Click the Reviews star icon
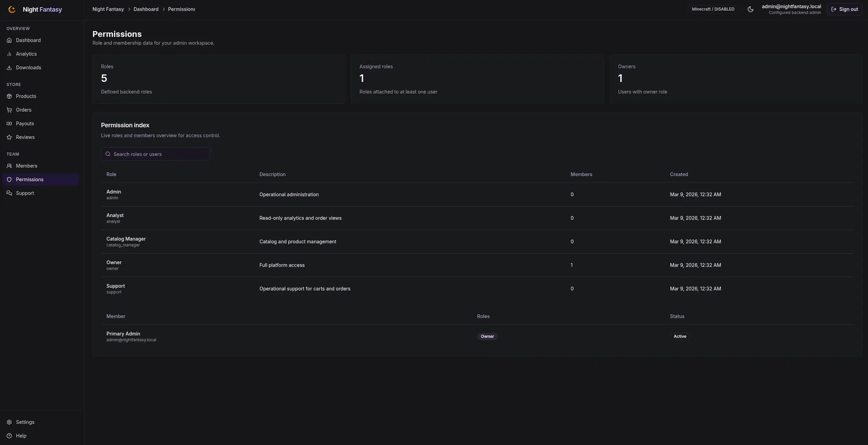 pyautogui.click(x=9, y=137)
